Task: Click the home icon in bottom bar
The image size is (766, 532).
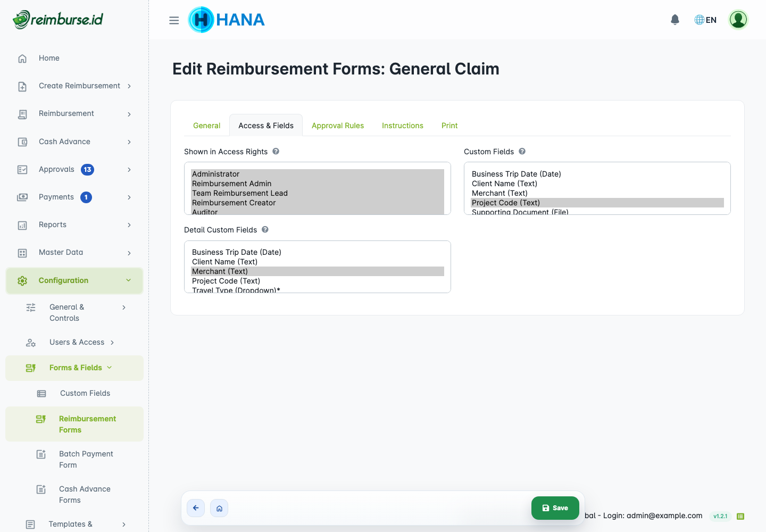Action: 219,508
